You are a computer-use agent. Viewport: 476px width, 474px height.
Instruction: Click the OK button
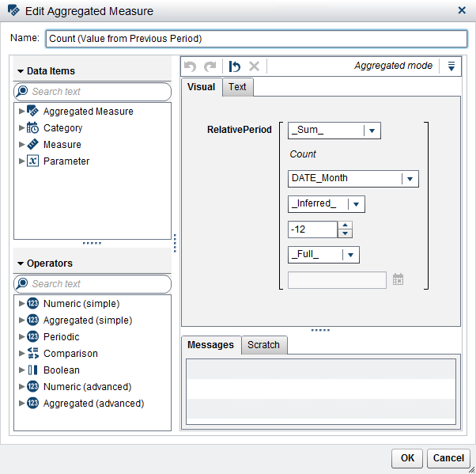(x=407, y=458)
